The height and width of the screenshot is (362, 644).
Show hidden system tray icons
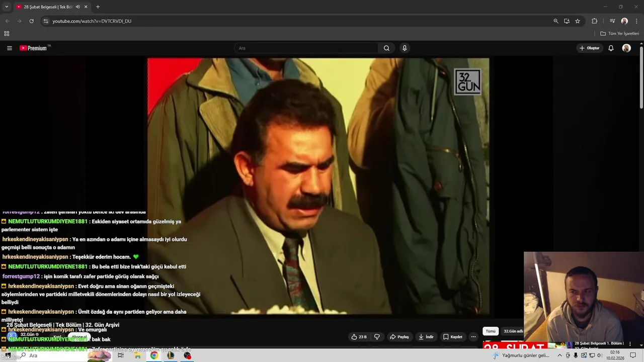point(559,355)
